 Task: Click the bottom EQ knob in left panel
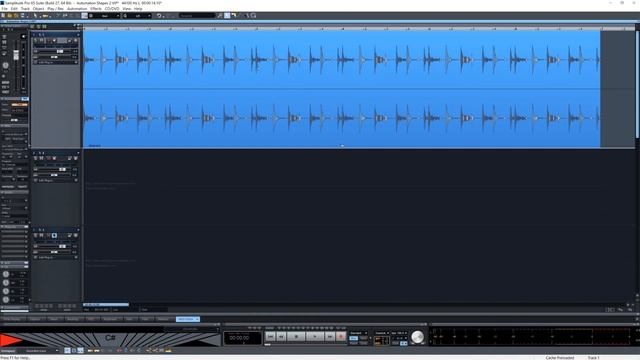click(x=6, y=300)
